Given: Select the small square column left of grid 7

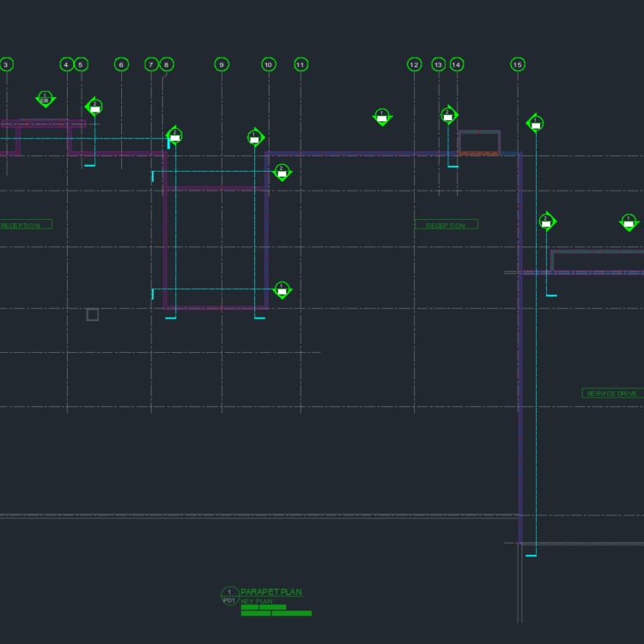Looking at the screenshot, I should pyautogui.click(x=93, y=315).
